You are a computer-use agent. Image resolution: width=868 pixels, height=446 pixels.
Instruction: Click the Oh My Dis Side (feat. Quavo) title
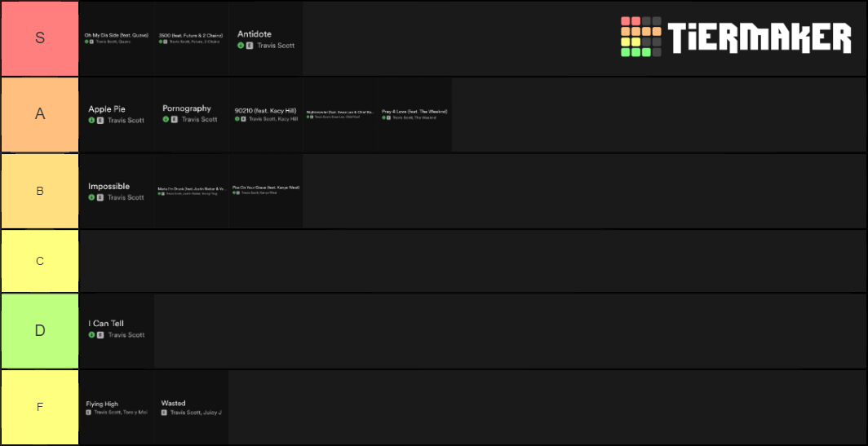[x=116, y=35]
